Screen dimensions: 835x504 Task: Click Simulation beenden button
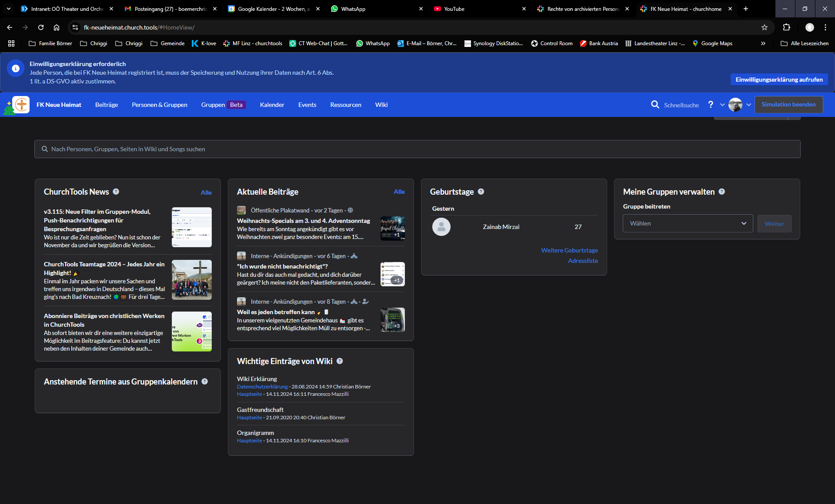(x=788, y=105)
